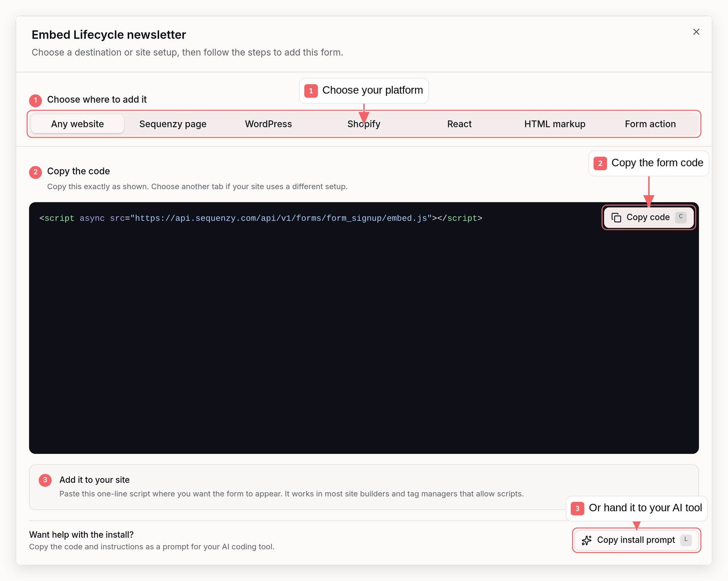Click the sparkle icon on install prompt
This screenshot has height=581, width=728.
tap(587, 540)
